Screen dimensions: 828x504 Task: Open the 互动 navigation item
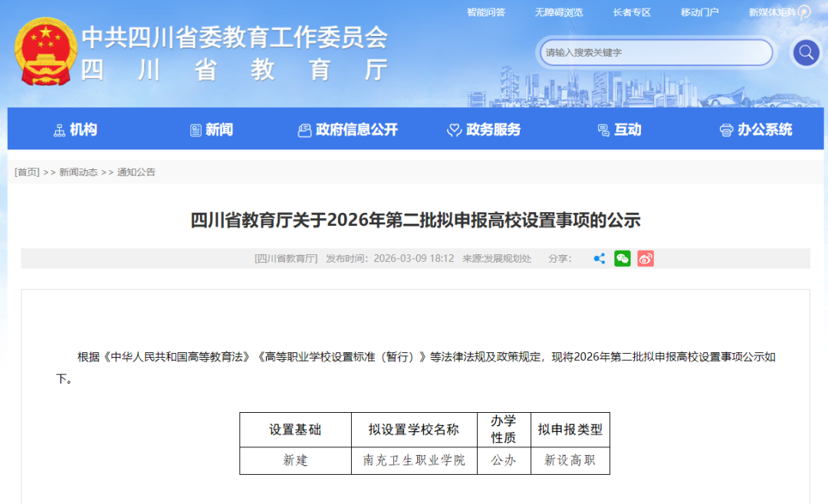(x=619, y=130)
